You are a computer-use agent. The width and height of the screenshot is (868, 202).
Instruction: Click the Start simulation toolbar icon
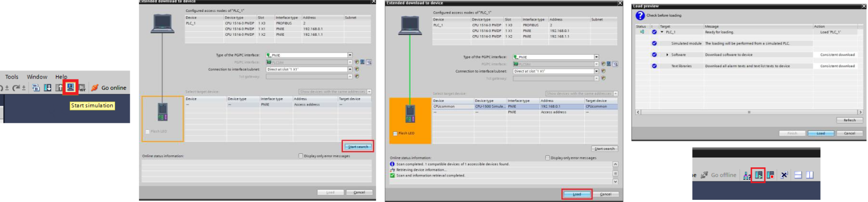point(70,87)
